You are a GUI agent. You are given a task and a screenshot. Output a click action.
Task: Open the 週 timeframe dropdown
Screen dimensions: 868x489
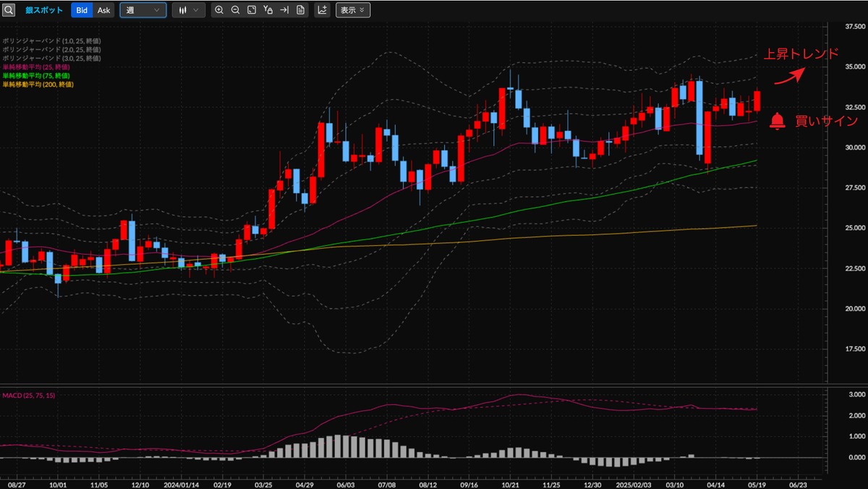pos(142,9)
